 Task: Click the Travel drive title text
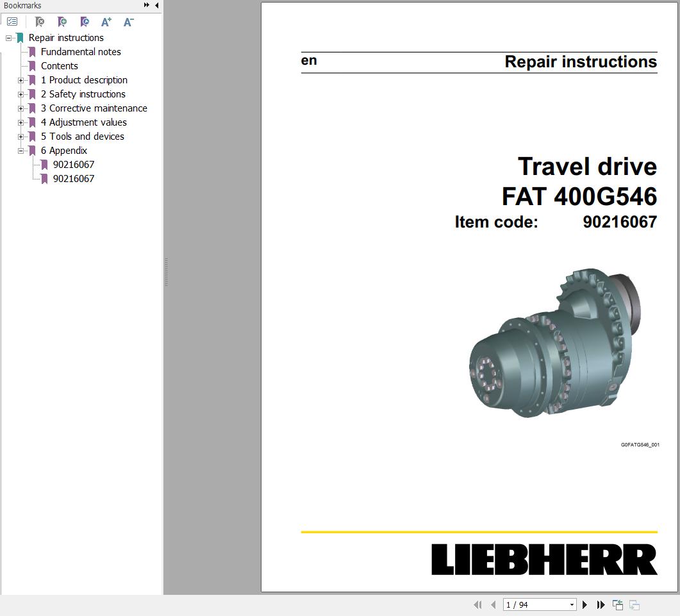click(x=587, y=167)
